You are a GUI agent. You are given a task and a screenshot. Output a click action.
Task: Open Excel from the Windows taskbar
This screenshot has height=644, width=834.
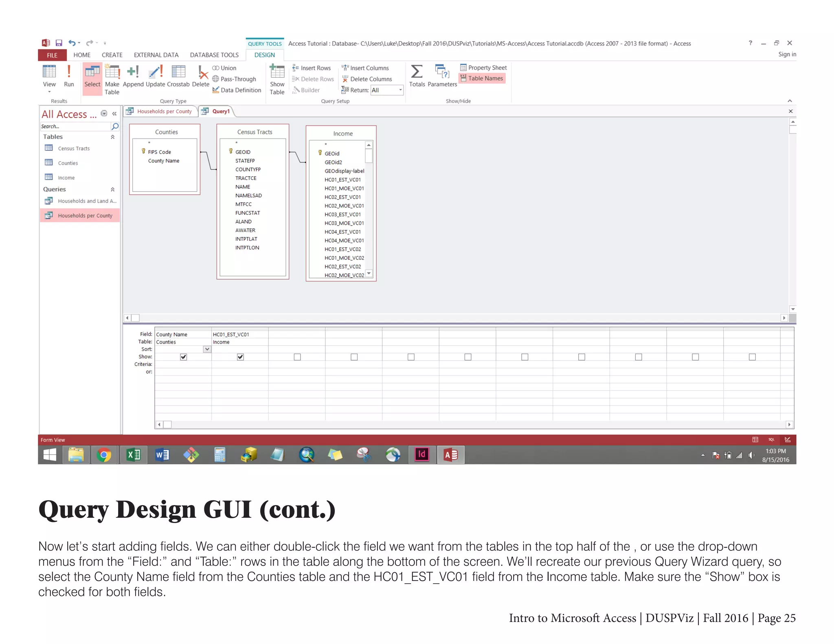[x=133, y=455]
